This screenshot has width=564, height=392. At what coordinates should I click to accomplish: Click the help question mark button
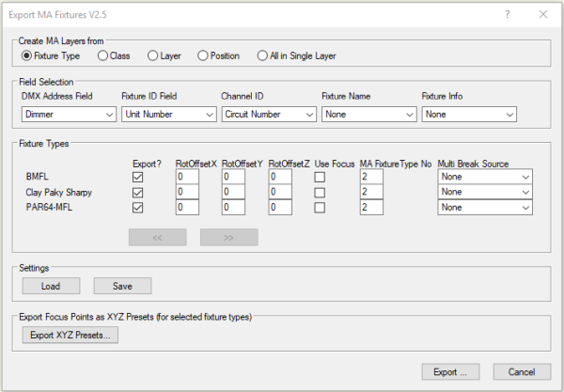coord(508,15)
